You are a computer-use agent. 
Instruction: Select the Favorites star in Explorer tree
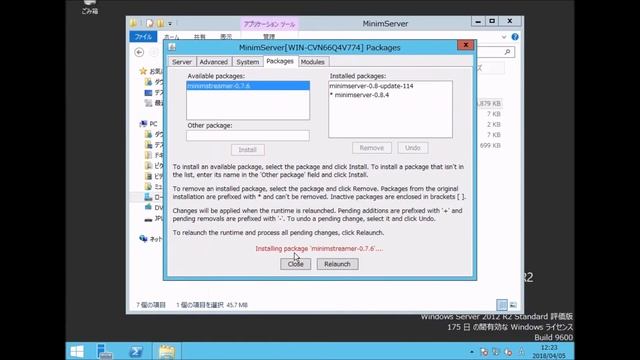click(x=143, y=71)
